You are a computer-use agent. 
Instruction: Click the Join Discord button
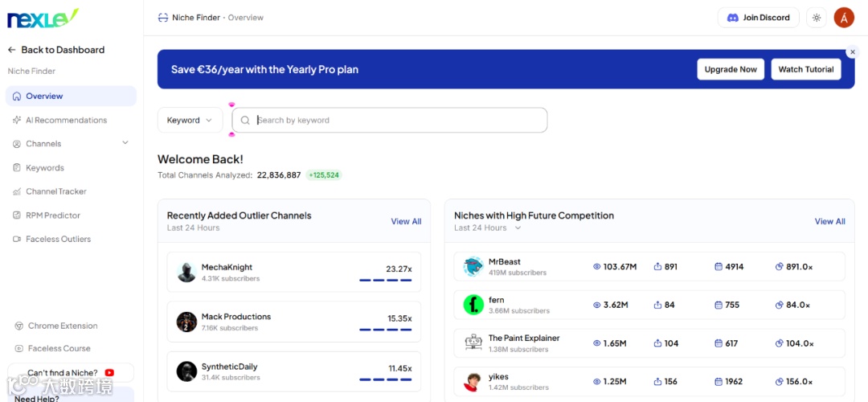[759, 18]
